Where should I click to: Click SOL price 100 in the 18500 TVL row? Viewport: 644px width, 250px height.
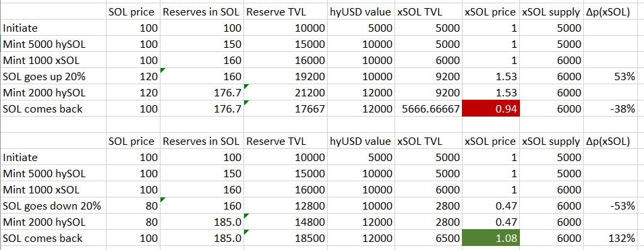tap(133, 238)
